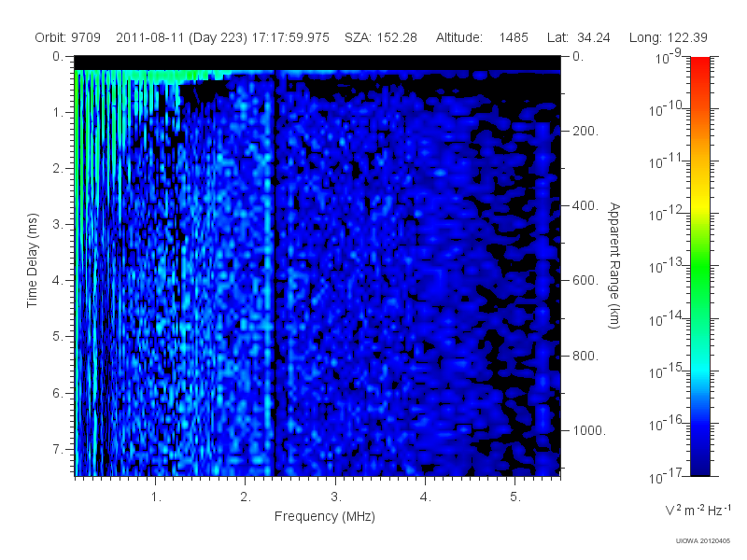
Task: Click the '200.' apparent range tick label
Action: point(585,131)
